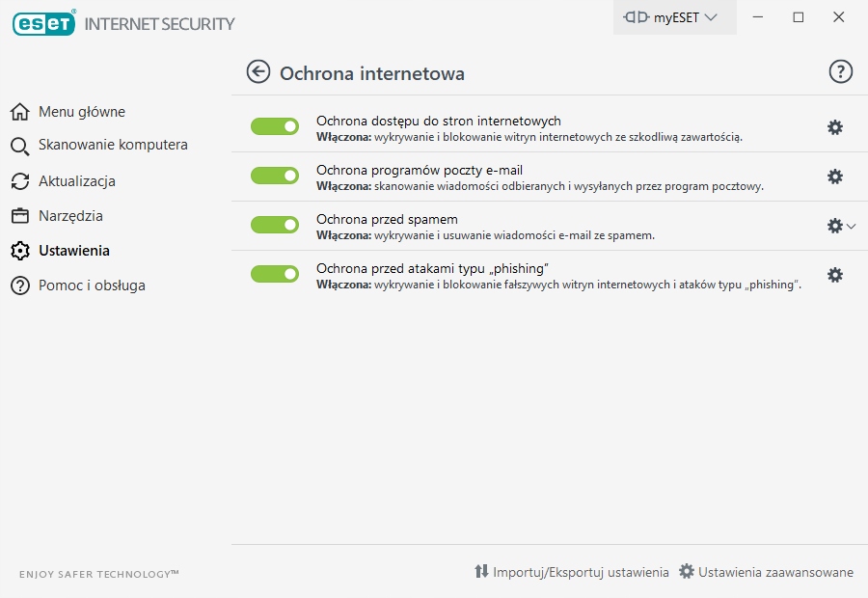Go back using the arrow next to Ochrona internetowa
The height and width of the screenshot is (598, 868).
tap(258, 72)
